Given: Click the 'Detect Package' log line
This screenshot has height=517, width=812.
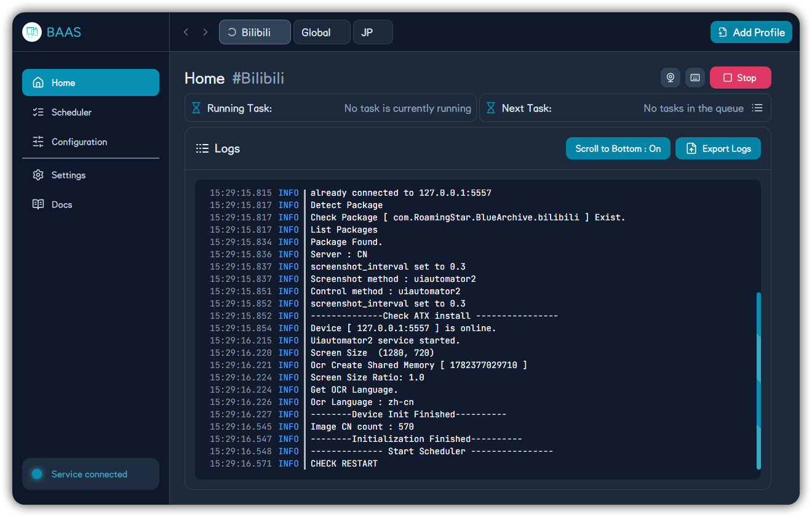Looking at the screenshot, I should pos(346,205).
